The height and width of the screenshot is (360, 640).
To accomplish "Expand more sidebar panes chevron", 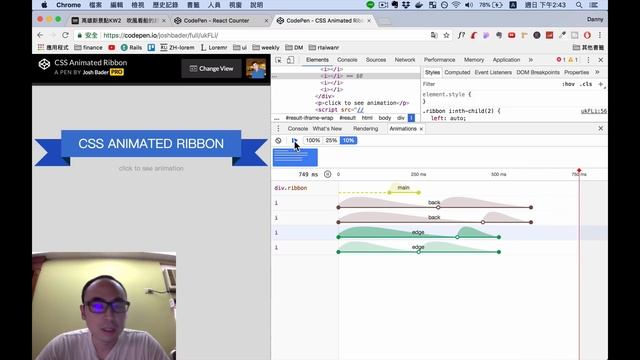I will coord(598,72).
